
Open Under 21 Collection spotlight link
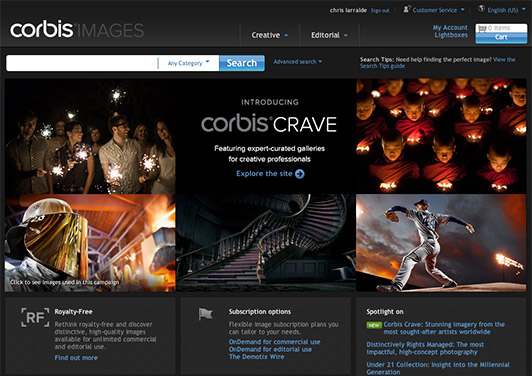[438, 368]
